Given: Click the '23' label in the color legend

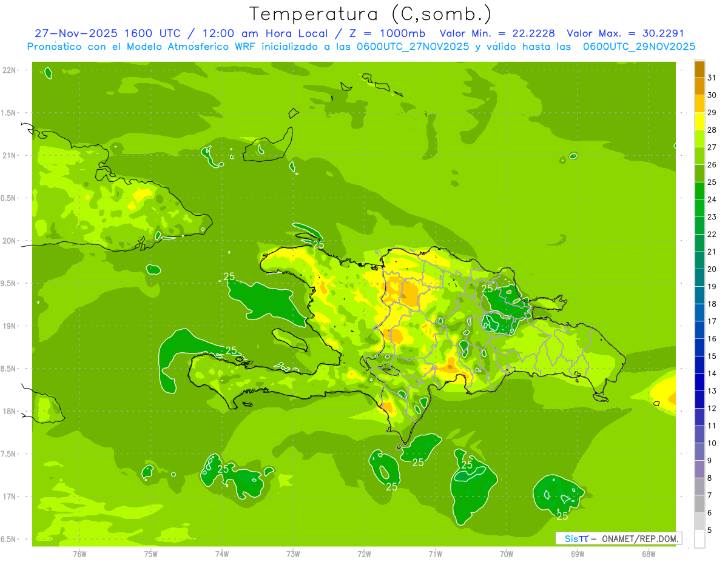Looking at the screenshot, I should 712,217.
